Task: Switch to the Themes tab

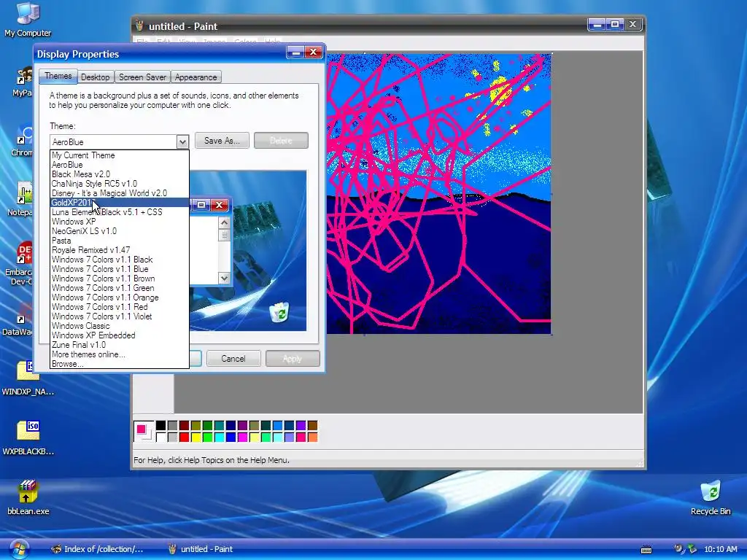Action: (x=58, y=76)
